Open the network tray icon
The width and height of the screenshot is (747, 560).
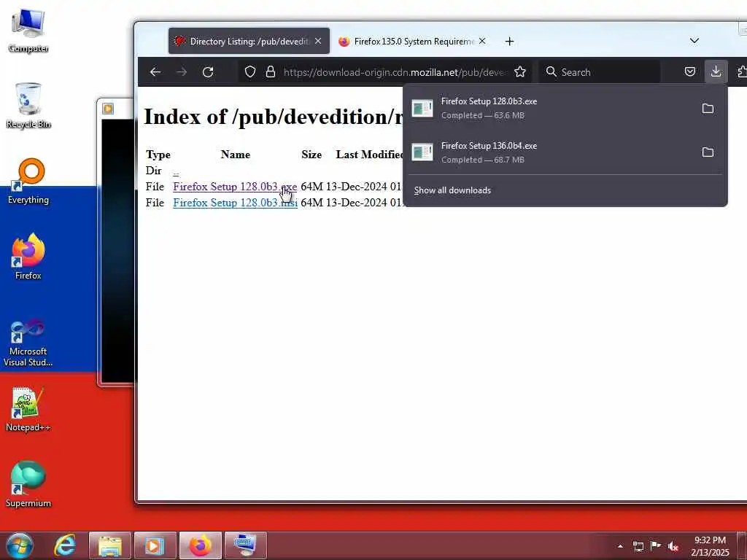pyautogui.click(x=638, y=546)
